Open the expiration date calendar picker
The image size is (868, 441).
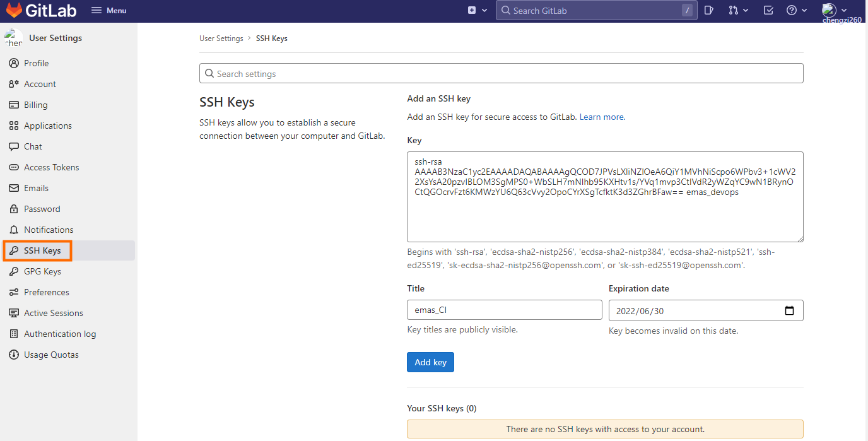click(789, 310)
